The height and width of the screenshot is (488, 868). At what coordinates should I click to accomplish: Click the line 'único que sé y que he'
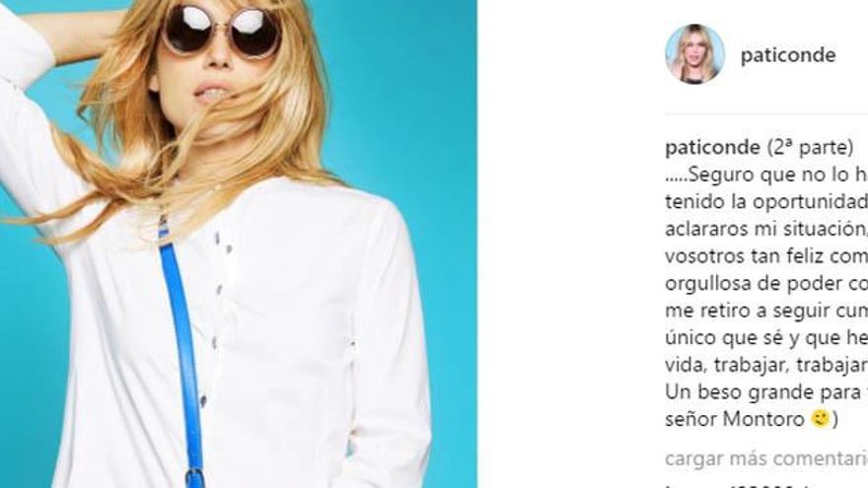[766, 338]
